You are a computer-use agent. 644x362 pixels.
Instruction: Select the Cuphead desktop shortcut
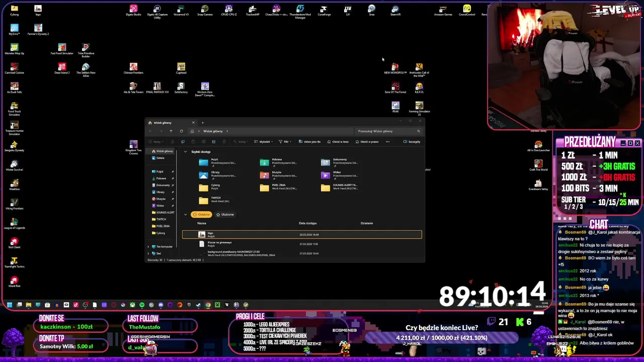pos(181,68)
